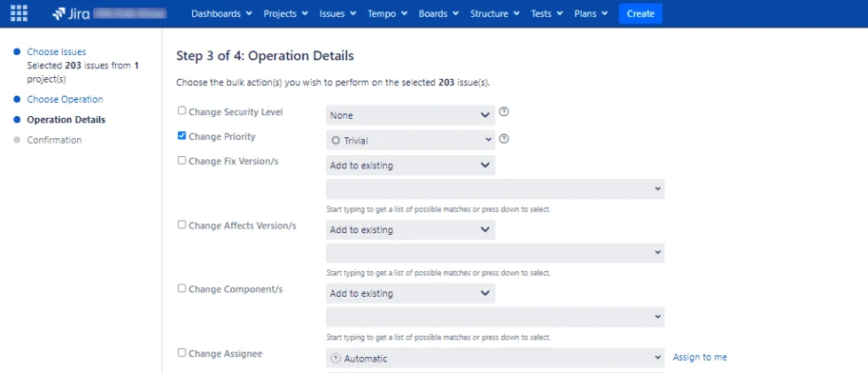Expand the Security Level dropdown set to None
Image resolution: width=868 pixels, height=373 pixels.
point(410,115)
